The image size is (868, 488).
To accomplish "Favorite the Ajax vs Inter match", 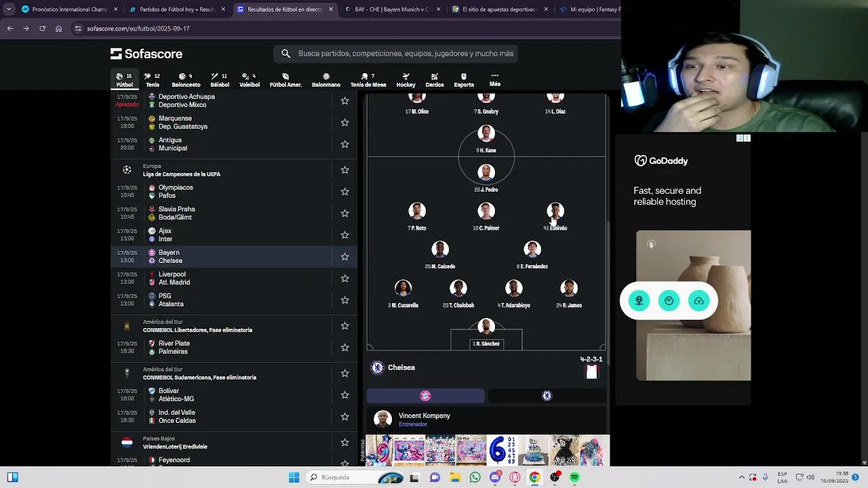I will pyautogui.click(x=344, y=235).
